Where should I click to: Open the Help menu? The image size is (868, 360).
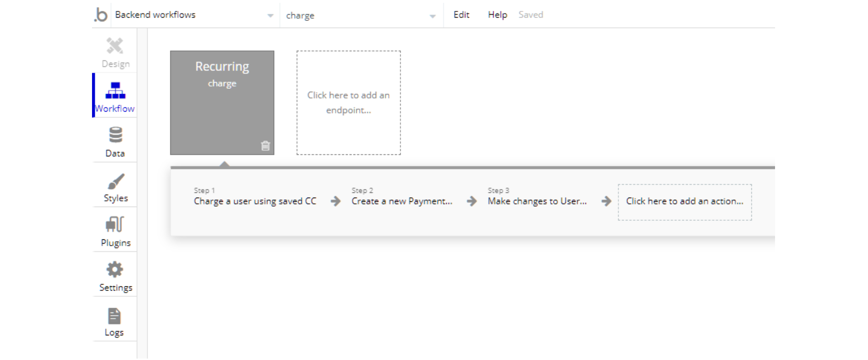[498, 15]
